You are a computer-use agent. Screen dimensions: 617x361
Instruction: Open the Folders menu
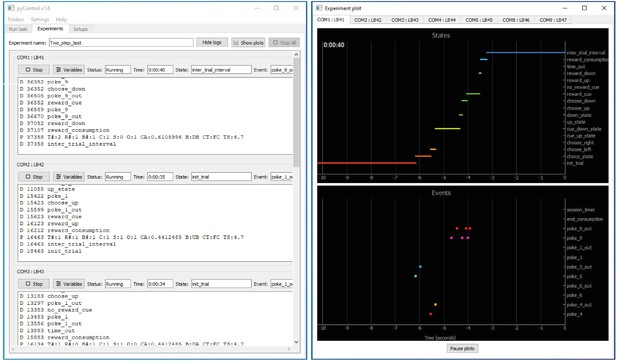pyautogui.click(x=16, y=19)
